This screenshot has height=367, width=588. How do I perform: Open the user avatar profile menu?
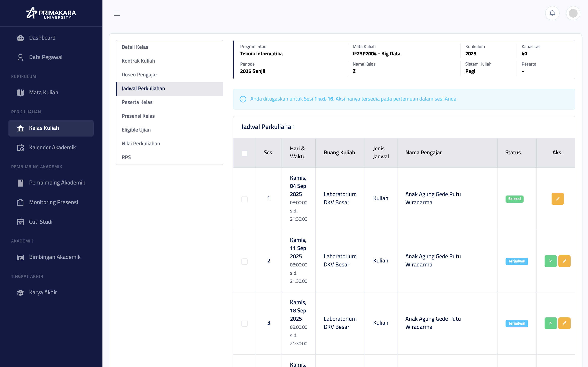coord(573,13)
